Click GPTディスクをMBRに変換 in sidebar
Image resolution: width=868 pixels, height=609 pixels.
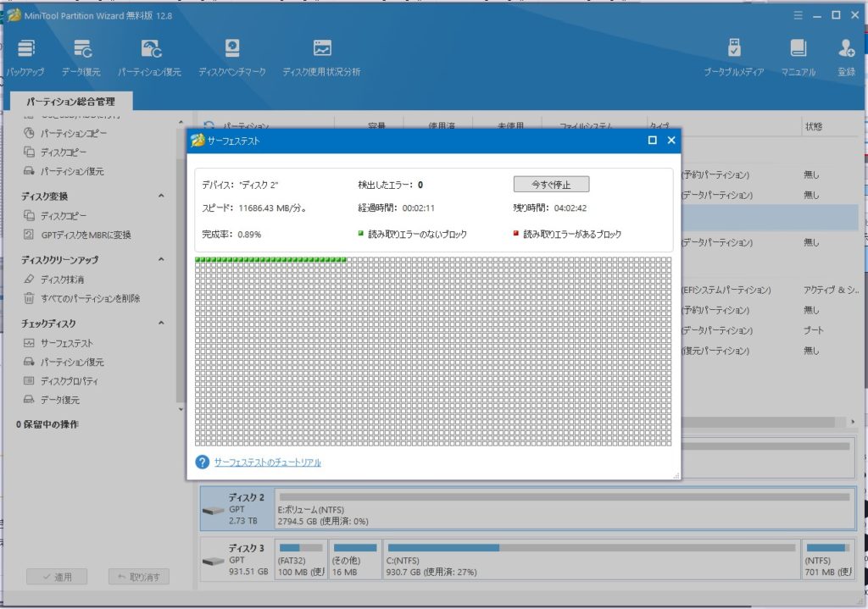click(86, 235)
